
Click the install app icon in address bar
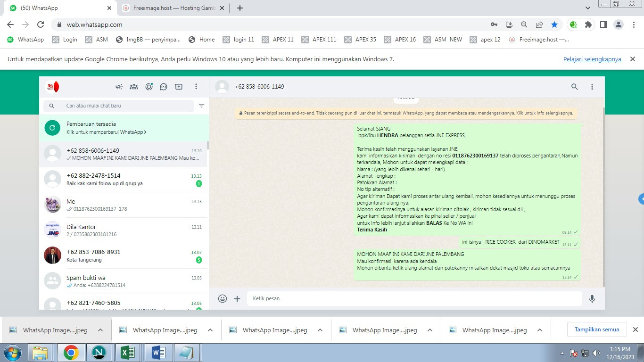pyautogui.click(x=509, y=25)
